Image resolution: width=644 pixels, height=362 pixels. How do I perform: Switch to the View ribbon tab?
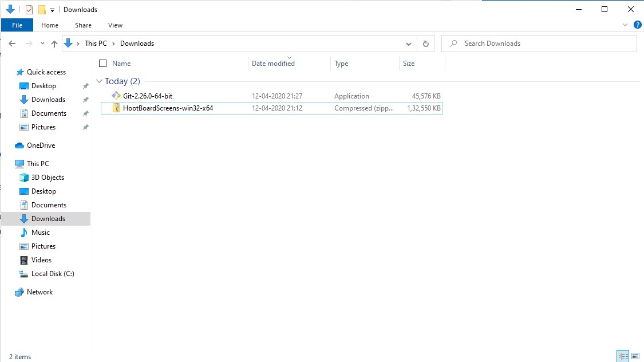click(x=115, y=25)
